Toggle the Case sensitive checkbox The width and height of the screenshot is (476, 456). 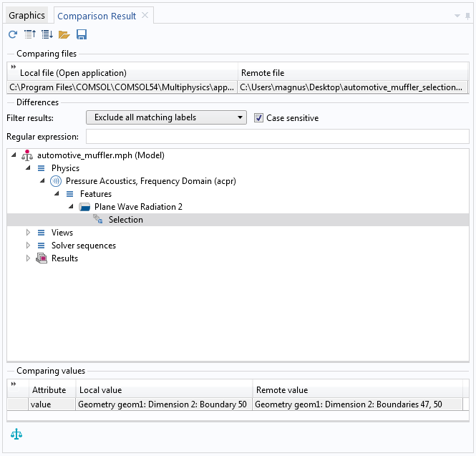pyautogui.click(x=258, y=118)
